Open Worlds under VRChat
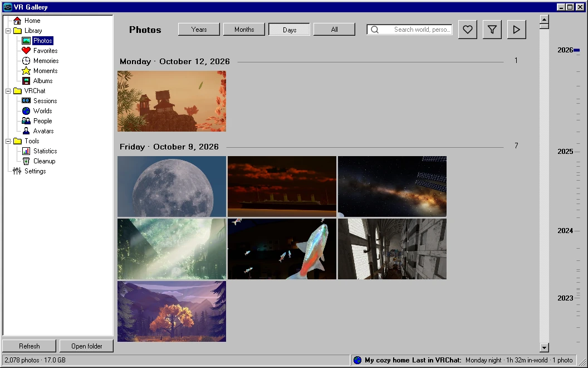Image resolution: width=588 pixels, height=368 pixels. coord(42,111)
